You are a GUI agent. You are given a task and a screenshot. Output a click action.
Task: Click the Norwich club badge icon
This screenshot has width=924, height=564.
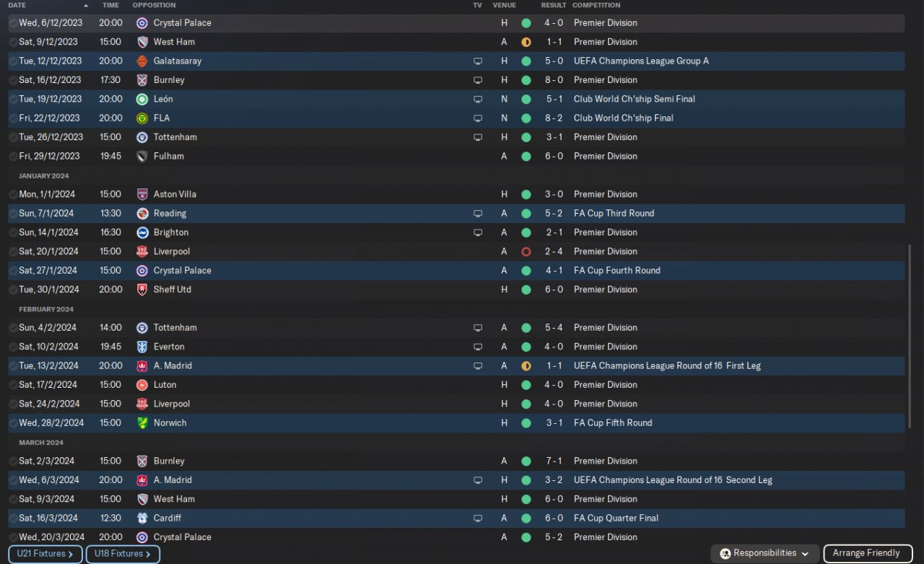(142, 423)
